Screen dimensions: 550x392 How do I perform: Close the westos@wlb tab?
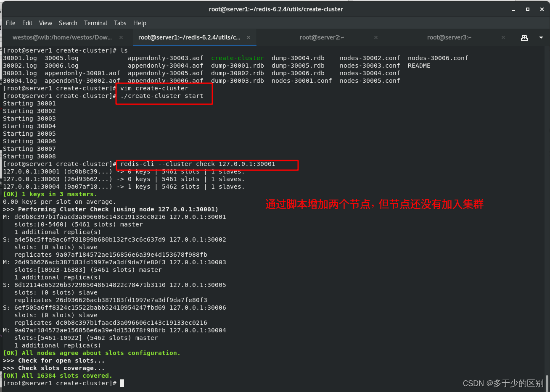point(121,37)
